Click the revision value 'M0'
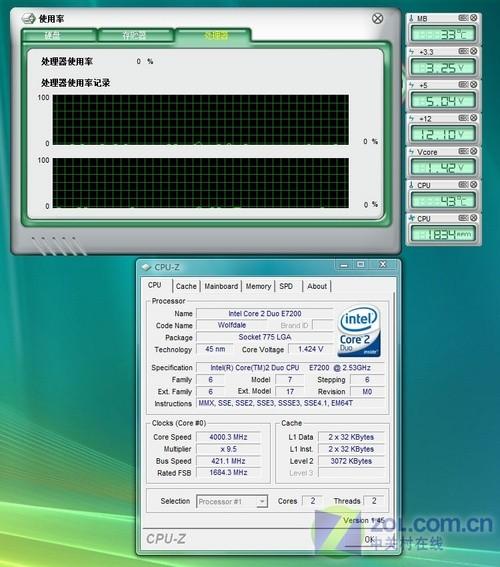500x567 pixels. pyautogui.click(x=367, y=392)
